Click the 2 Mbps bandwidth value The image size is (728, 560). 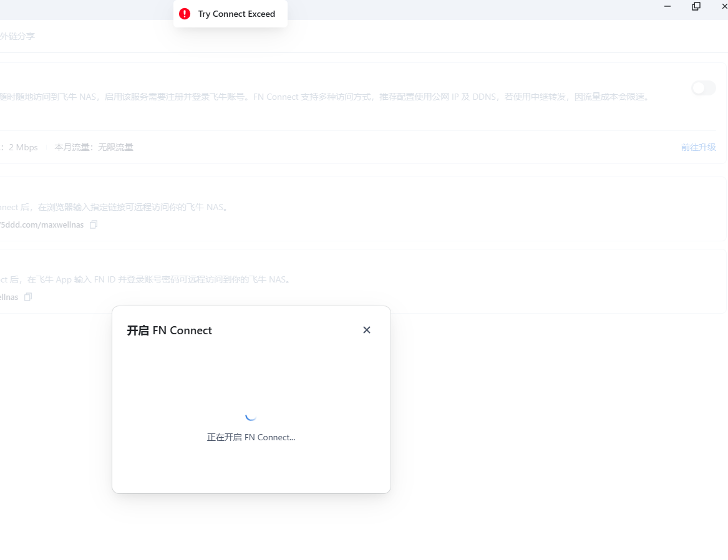tap(23, 147)
